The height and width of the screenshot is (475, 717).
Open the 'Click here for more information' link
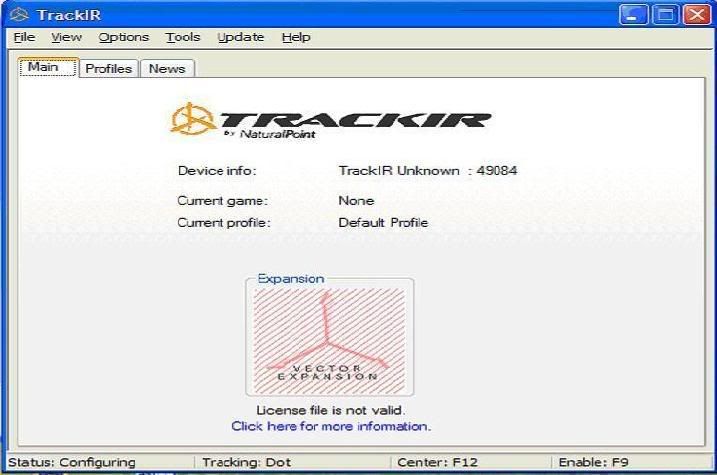(331, 426)
